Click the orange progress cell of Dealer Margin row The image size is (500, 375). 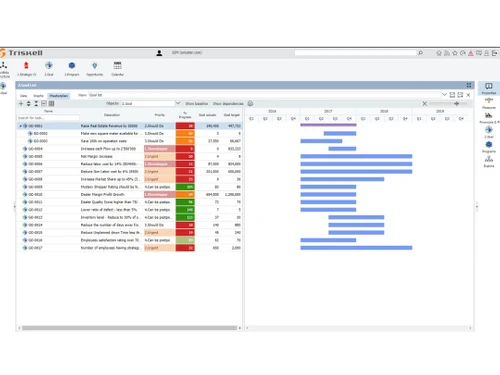[x=185, y=194]
